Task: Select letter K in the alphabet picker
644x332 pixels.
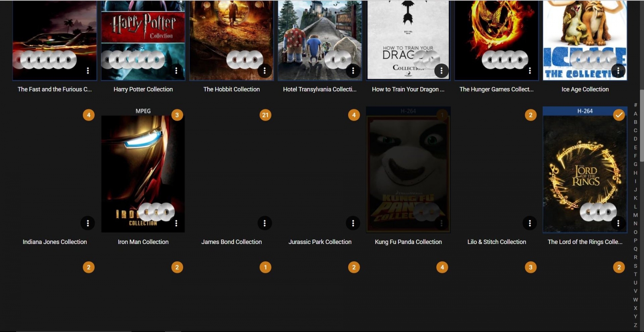Action: pos(636,198)
